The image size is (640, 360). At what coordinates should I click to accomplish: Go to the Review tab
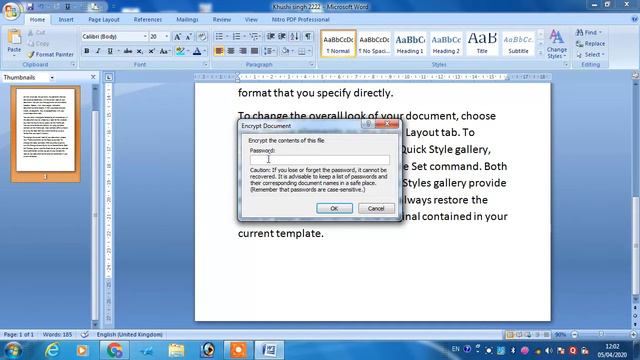pos(222,20)
